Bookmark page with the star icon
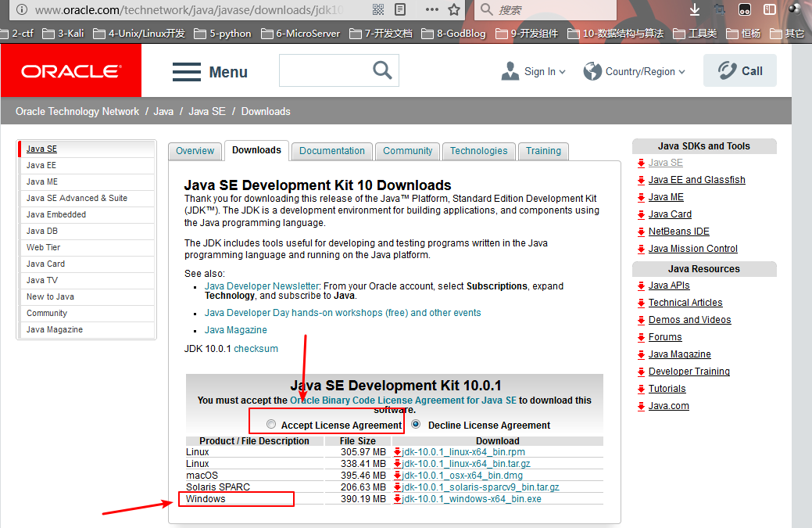Viewport: 812px width, 528px height. click(453, 9)
